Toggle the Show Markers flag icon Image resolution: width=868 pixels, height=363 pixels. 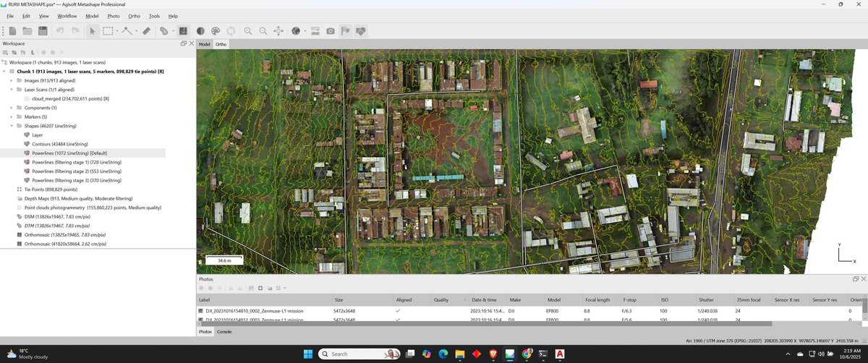point(345,31)
